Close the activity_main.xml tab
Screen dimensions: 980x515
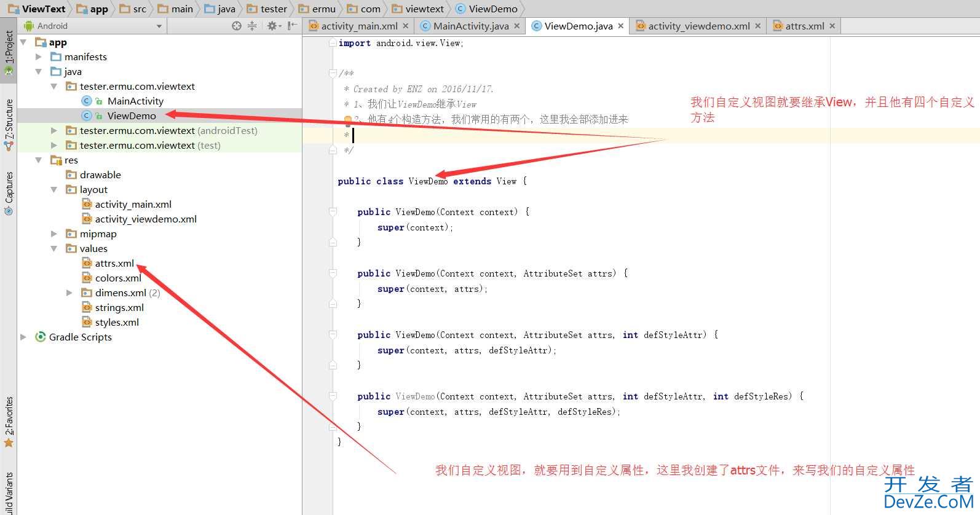pyautogui.click(x=405, y=26)
